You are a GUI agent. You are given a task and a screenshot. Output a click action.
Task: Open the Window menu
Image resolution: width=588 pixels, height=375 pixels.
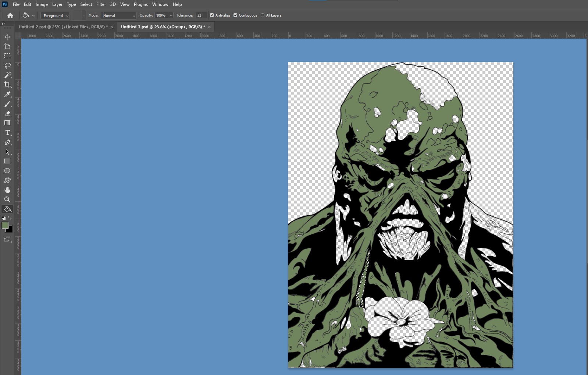tap(160, 4)
